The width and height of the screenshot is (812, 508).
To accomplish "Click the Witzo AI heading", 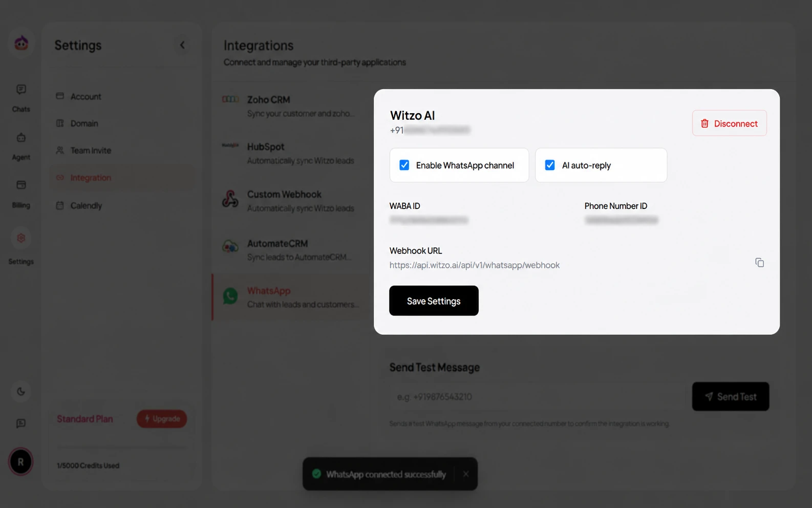I will [413, 116].
